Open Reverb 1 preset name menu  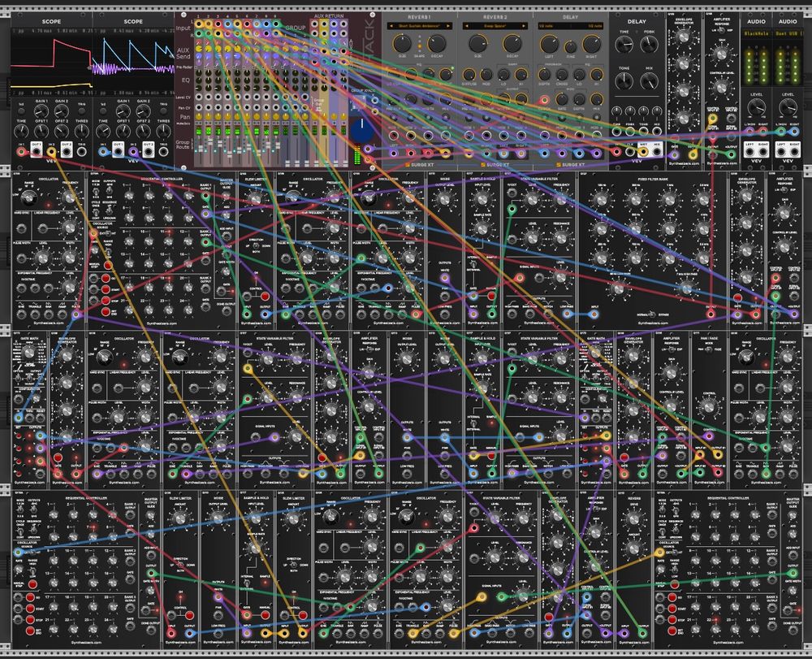pyautogui.click(x=420, y=25)
